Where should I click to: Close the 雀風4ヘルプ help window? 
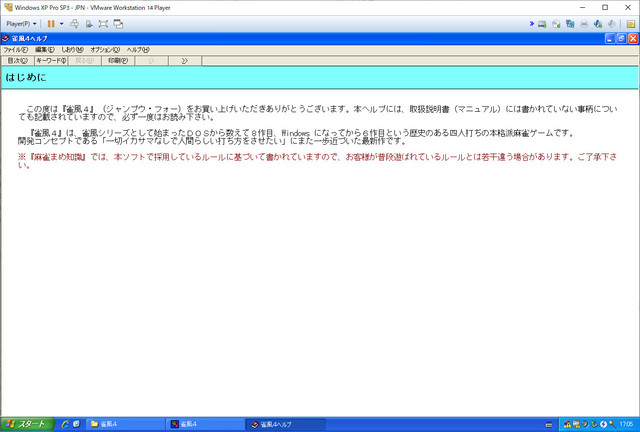pyautogui.click(x=633, y=39)
